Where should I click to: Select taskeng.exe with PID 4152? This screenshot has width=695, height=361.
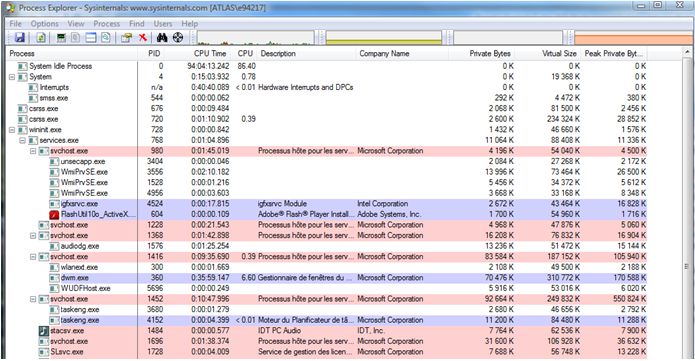326,320
